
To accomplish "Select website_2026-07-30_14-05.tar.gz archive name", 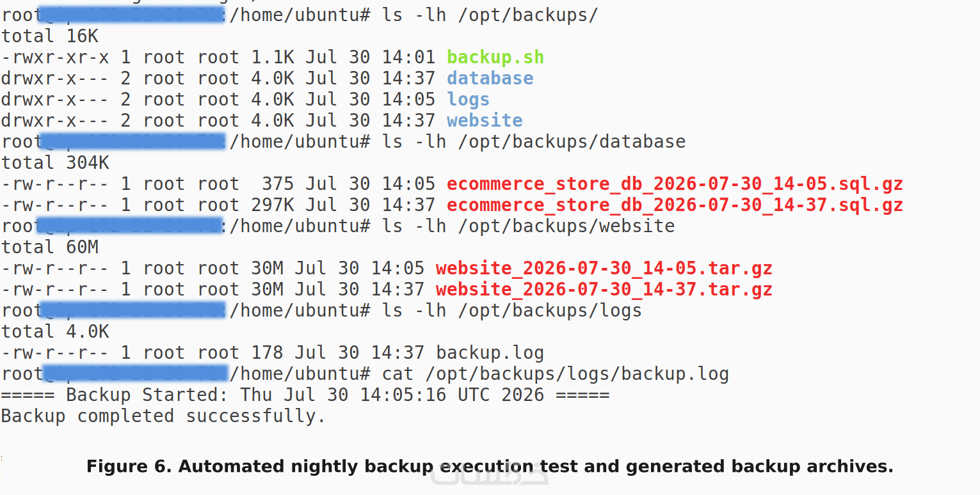I will point(604,269).
